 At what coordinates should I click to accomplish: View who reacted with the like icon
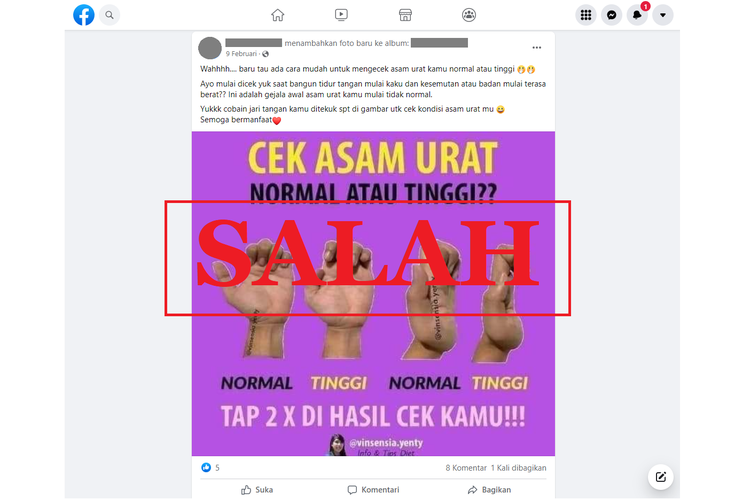pyautogui.click(x=206, y=467)
